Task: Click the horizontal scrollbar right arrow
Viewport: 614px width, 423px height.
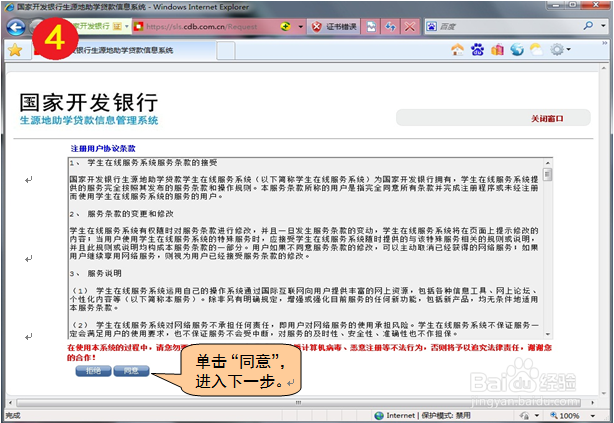Action: tap(593, 403)
